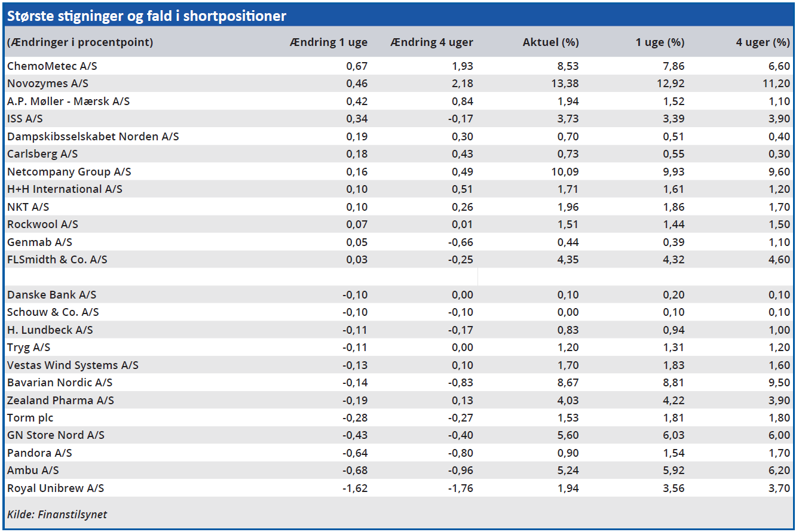Click Torm plc 1-week change -0,28

click(x=355, y=418)
